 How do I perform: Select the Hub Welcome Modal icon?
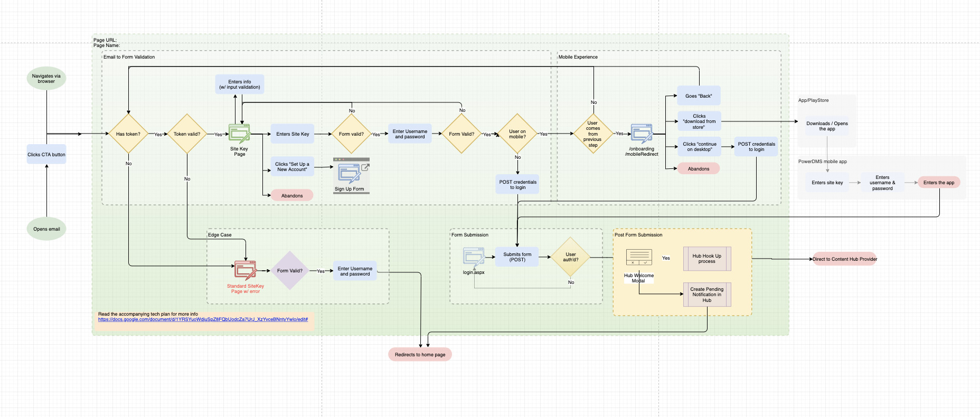pyautogui.click(x=639, y=257)
